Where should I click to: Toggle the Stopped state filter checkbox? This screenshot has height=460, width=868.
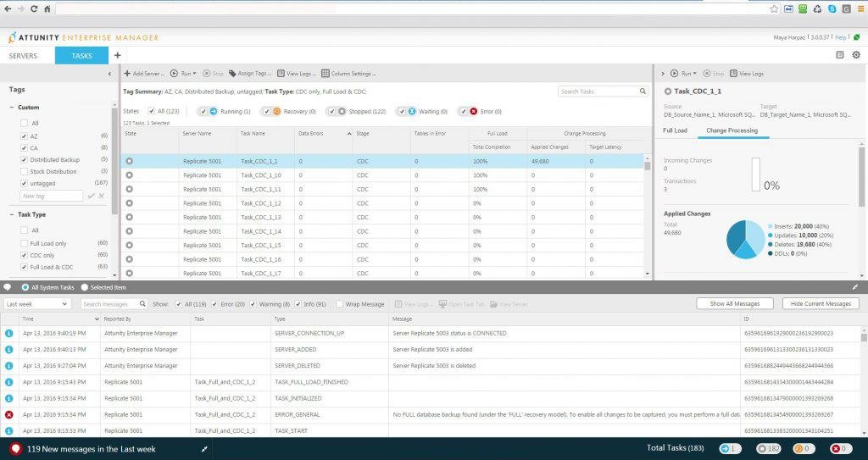click(x=331, y=111)
